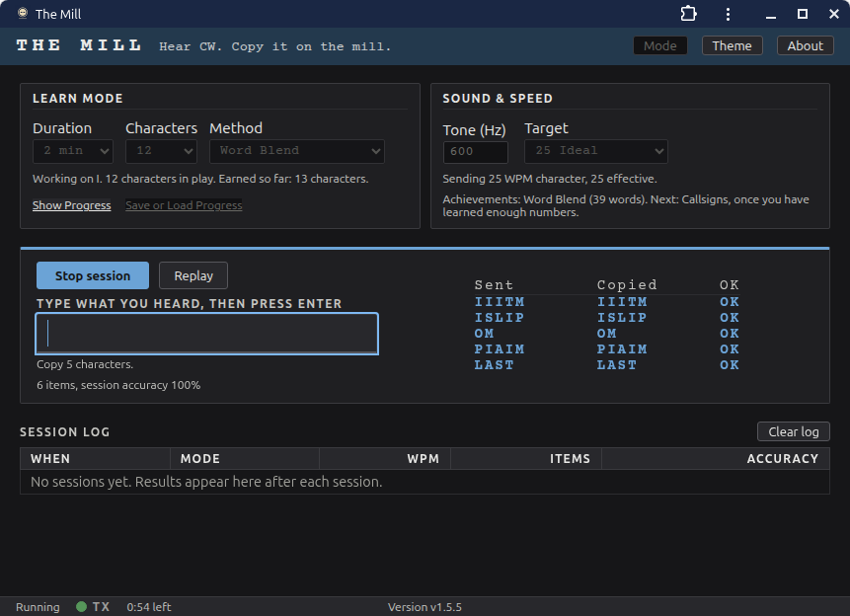The width and height of the screenshot is (850, 616).
Task: Click The Mill app icon in title bar
Action: pos(23,14)
